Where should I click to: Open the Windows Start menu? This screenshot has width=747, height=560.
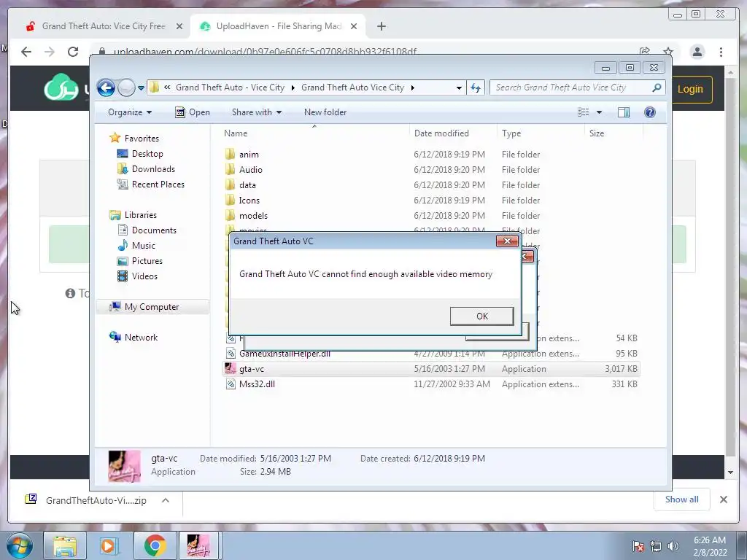[19, 545]
